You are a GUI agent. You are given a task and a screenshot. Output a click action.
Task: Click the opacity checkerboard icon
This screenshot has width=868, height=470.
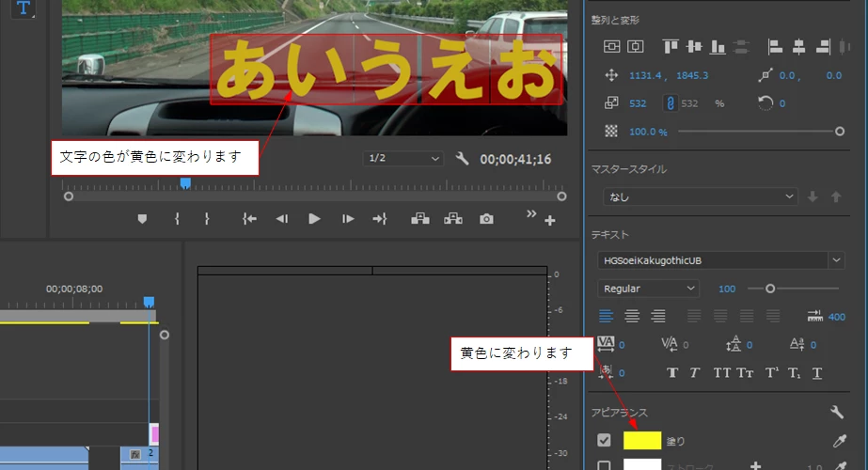click(x=611, y=132)
